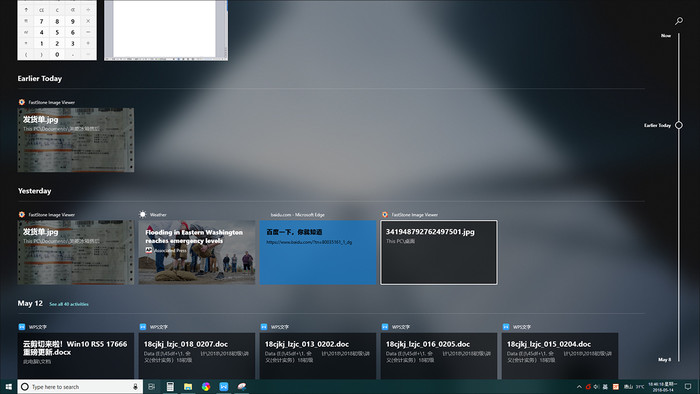Click the 'See all 40 activities' link
This screenshot has width=700, height=394.
[x=69, y=304]
